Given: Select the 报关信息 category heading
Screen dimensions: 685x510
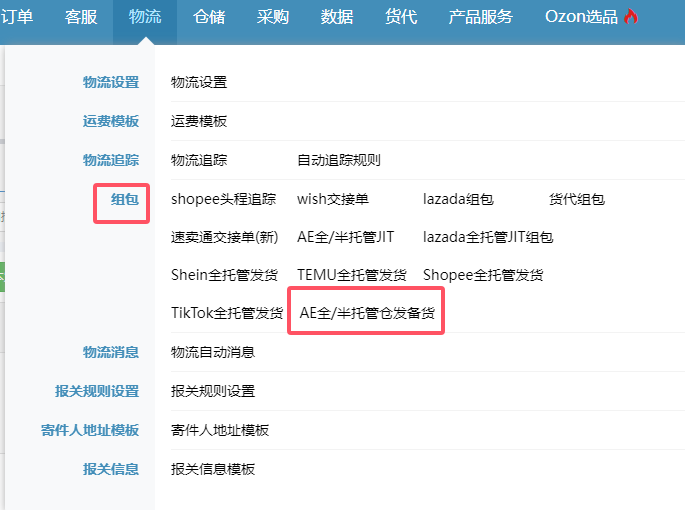Looking at the screenshot, I should (x=111, y=469).
